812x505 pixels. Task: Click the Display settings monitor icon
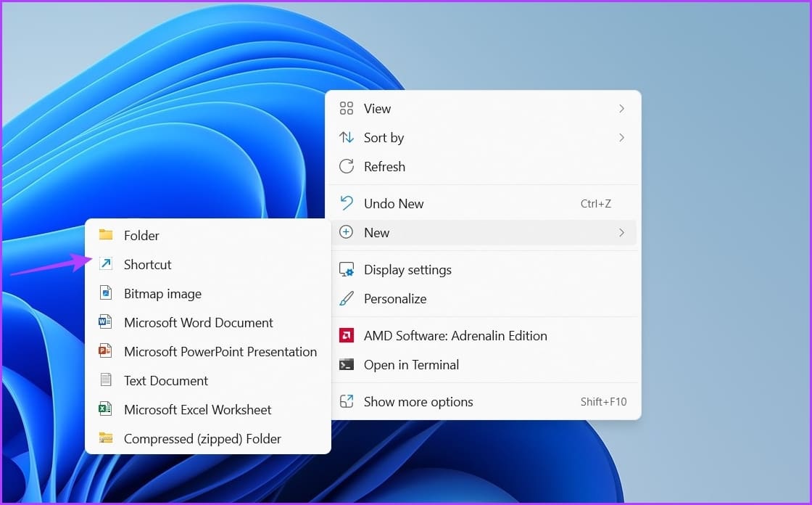[347, 269]
